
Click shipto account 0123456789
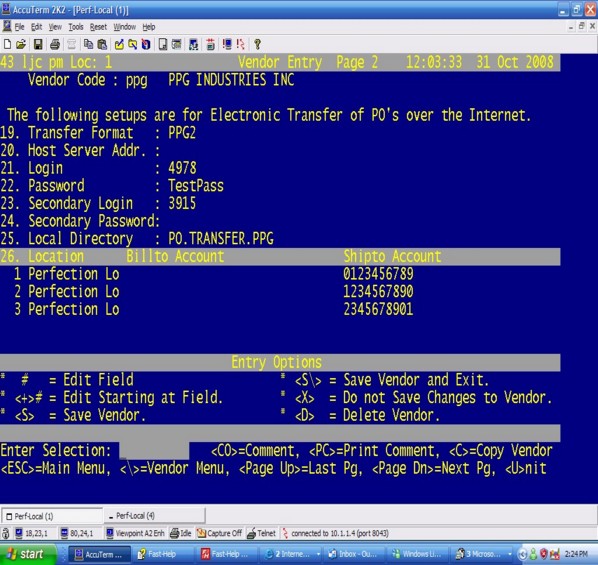coord(378,274)
